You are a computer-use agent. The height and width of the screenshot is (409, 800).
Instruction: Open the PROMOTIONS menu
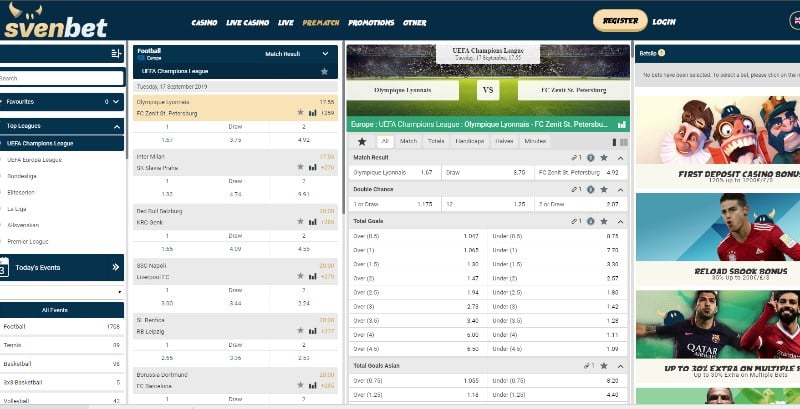pyautogui.click(x=371, y=22)
